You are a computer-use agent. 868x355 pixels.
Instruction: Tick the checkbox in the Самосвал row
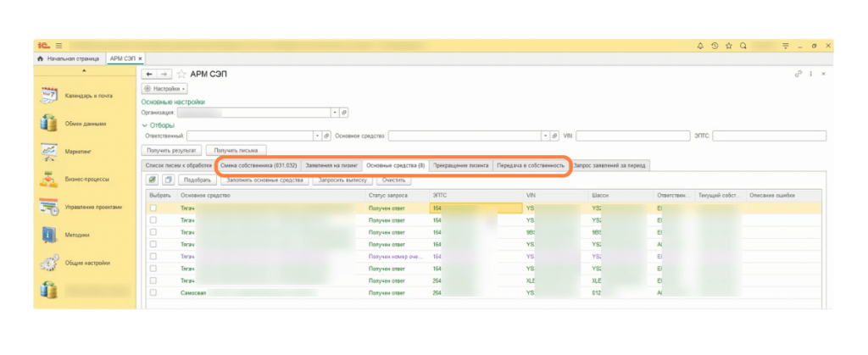[x=153, y=291]
